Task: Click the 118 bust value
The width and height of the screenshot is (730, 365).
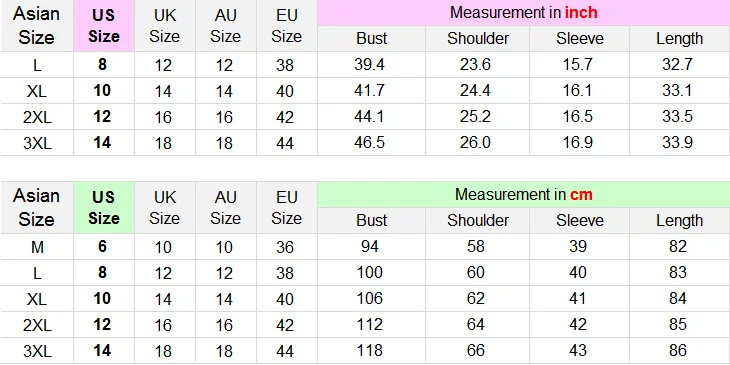Action: [369, 351]
